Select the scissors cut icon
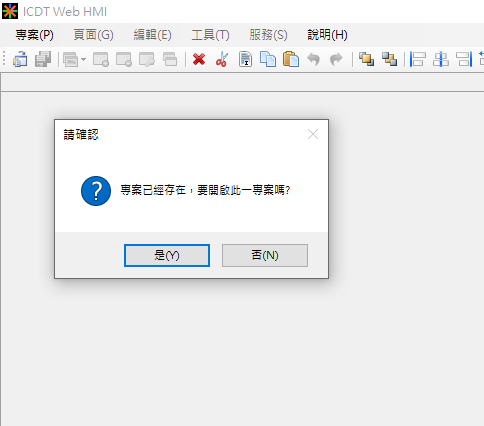The width and height of the screenshot is (484, 426). click(x=222, y=60)
